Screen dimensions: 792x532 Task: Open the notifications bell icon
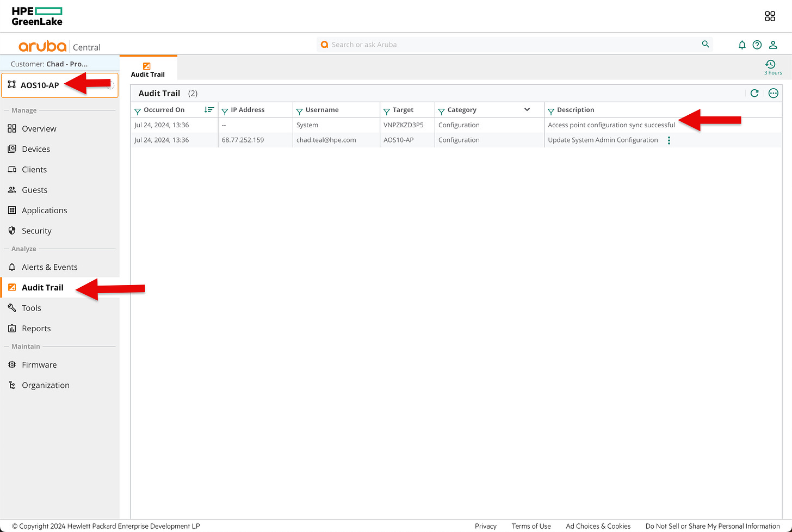point(742,45)
